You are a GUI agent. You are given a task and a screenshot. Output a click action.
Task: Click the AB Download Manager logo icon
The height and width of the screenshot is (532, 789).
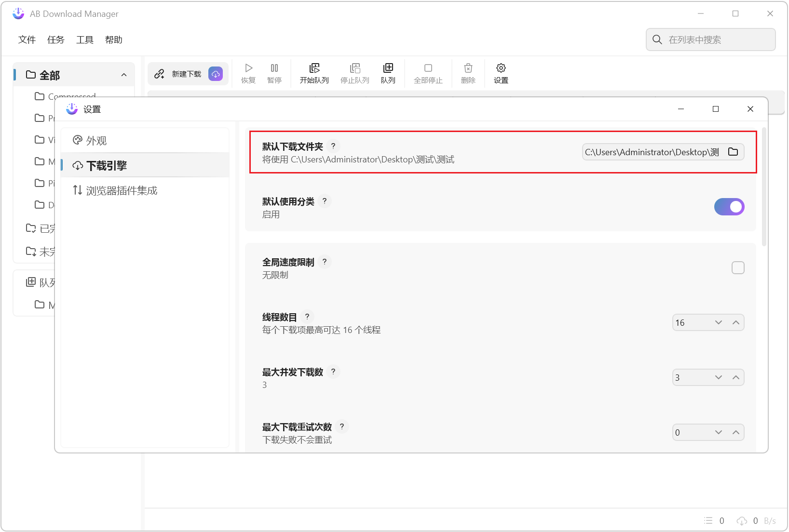point(18,13)
